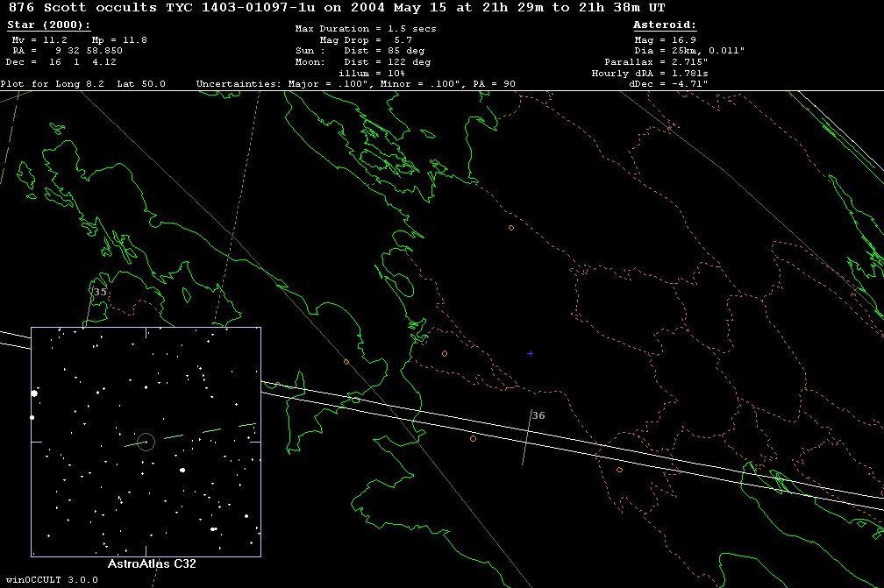This screenshot has width=884, height=588.
Task: Click the Max Duration 1.5 secs value
Action: [x=366, y=29]
